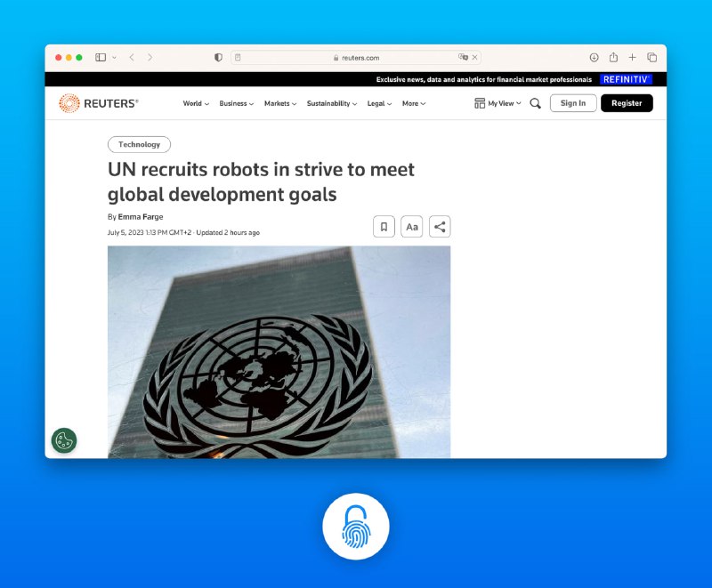
Task: Click the Sign In button
Action: 573,103
